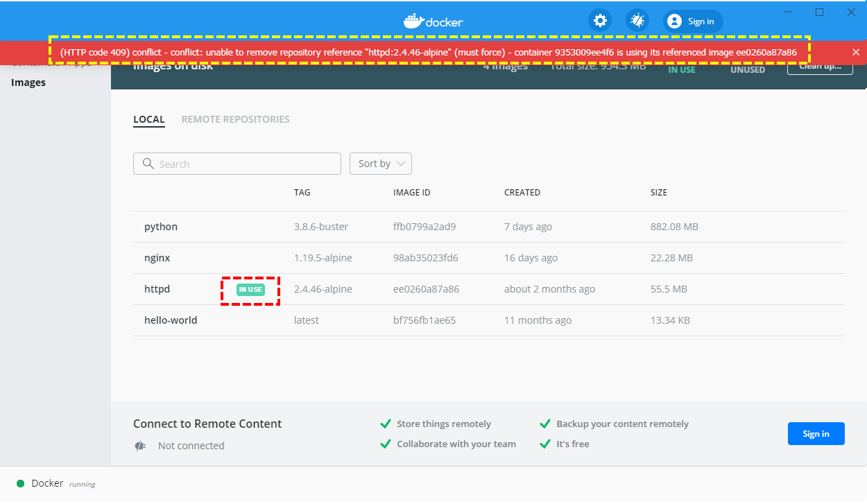Viewport: 867px width, 504px height.
Task: Select the hello-world image row
Action: (x=489, y=320)
